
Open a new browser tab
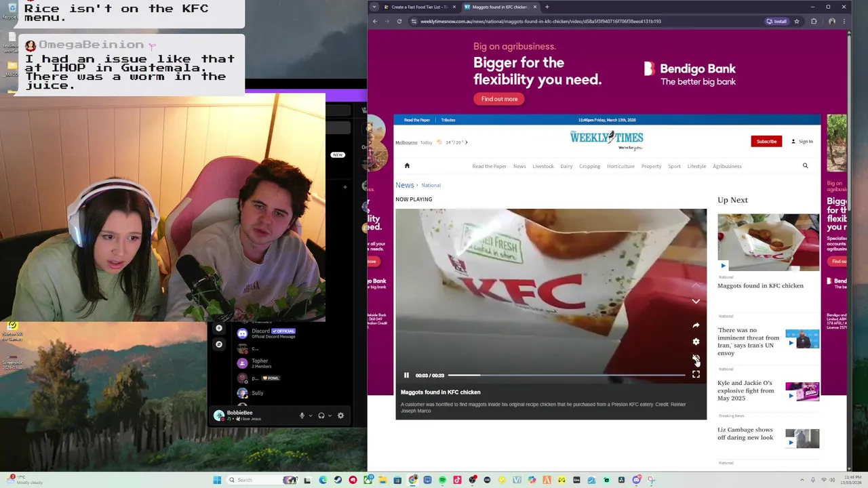tap(547, 7)
